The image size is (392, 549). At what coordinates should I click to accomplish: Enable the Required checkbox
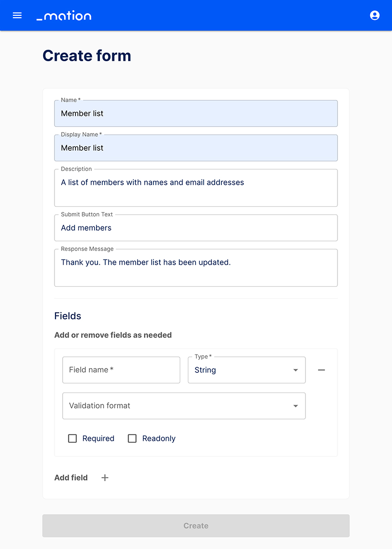pos(73,438)
